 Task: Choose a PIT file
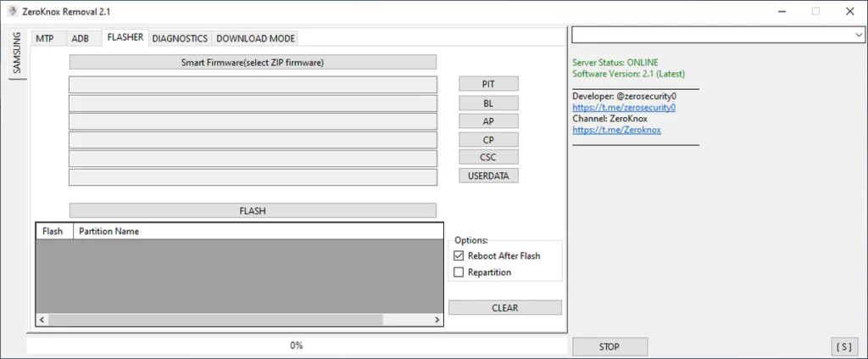(488, 84)
